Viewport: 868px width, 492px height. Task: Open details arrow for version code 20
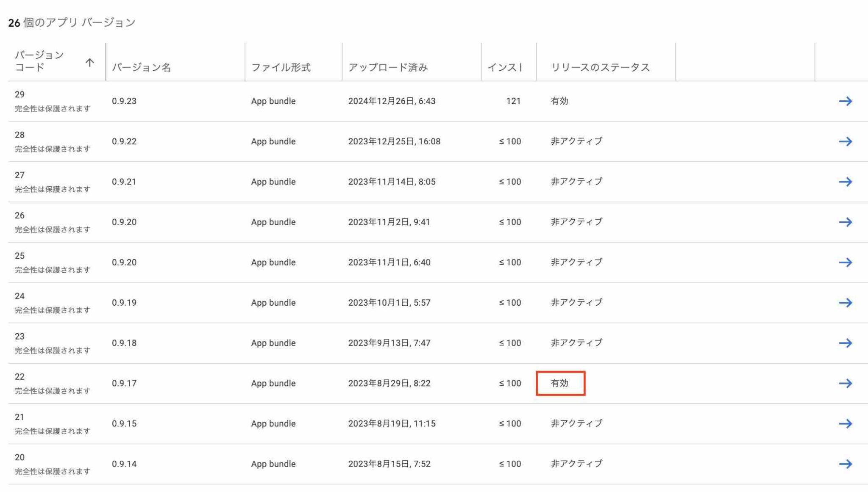[845, 464]
